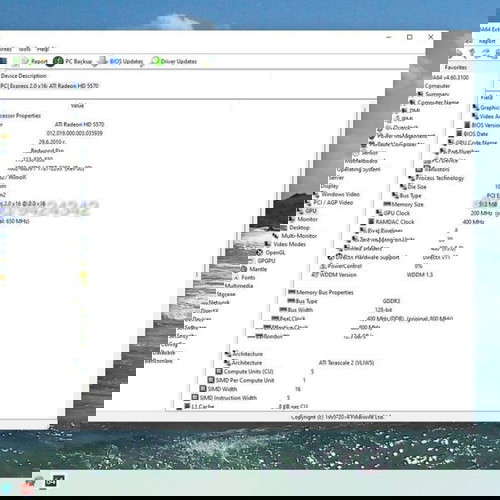Select the GPGPU tree entry

coord(262,261)
